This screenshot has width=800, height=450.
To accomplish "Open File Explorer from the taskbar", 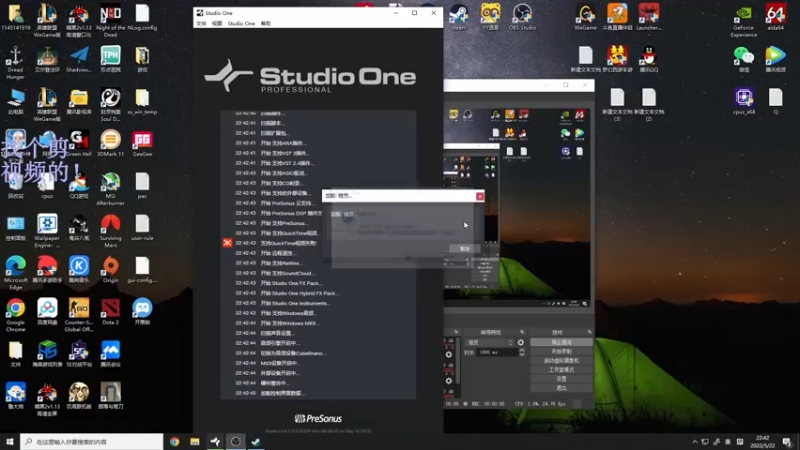I will 195,442.
